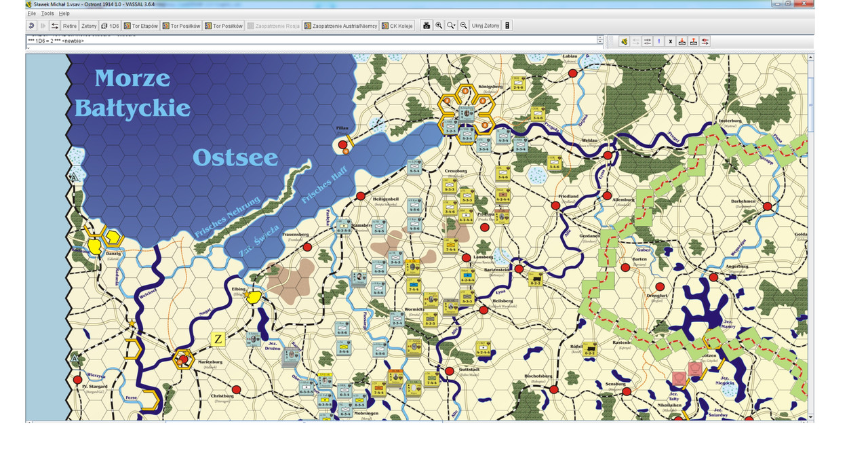
Task: Click the black X icon in server toolbar
Action: [671, 41]
